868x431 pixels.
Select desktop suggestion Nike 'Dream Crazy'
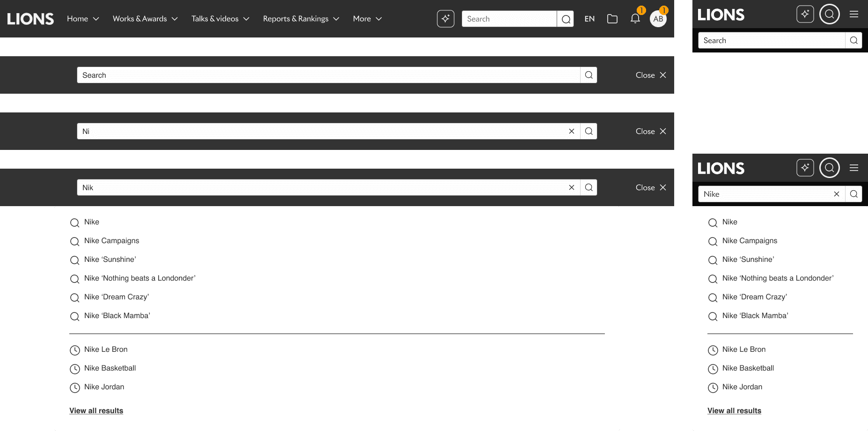pyautogui.click(x=110, y=297)
